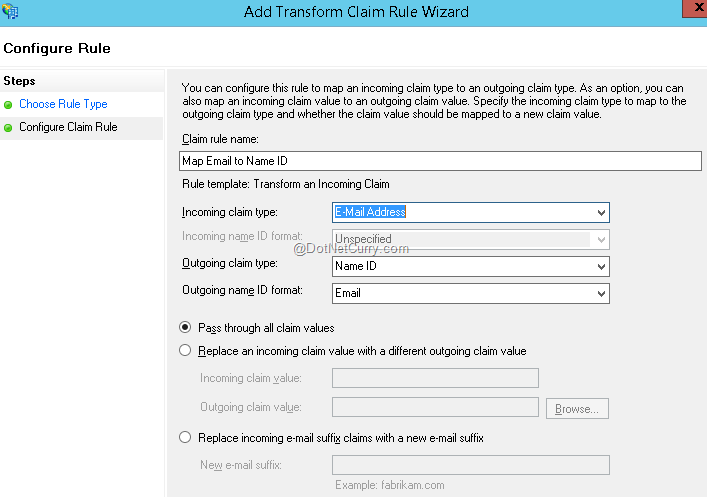The image size is (707, 497).
Task: Click the Claim rule name text field
Action: [x=440, y=161]
